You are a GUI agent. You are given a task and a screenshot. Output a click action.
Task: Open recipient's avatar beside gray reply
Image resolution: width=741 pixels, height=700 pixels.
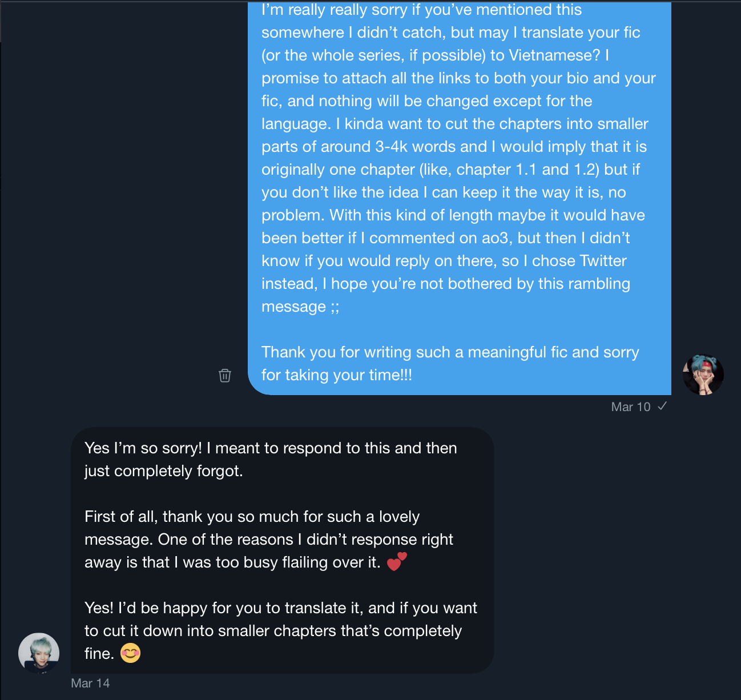click(39, 653)
